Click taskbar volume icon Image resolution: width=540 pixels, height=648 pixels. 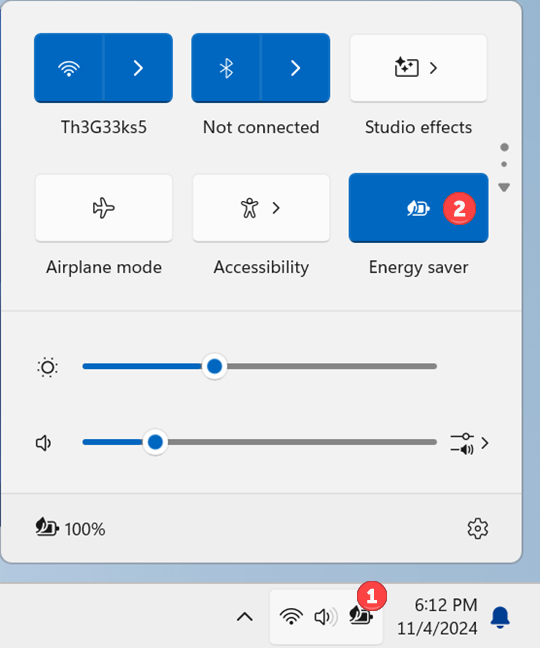click(x=326, y=617)
